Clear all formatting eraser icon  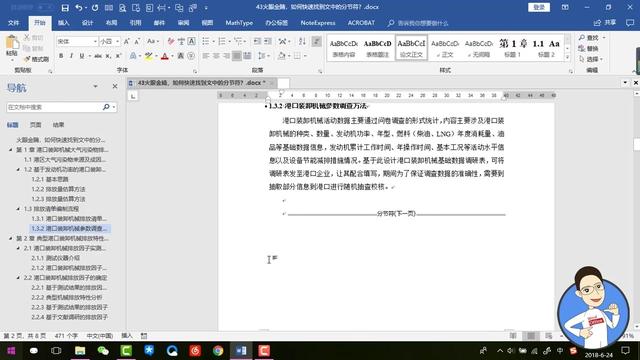pyautogui.click(x=171, y=41)
